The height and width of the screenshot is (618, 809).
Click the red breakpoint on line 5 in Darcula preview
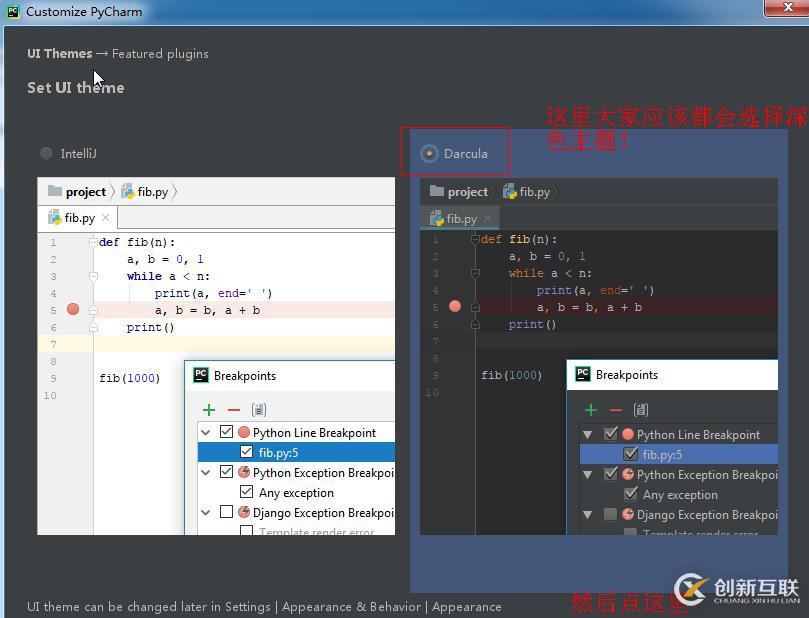(455, 306)
